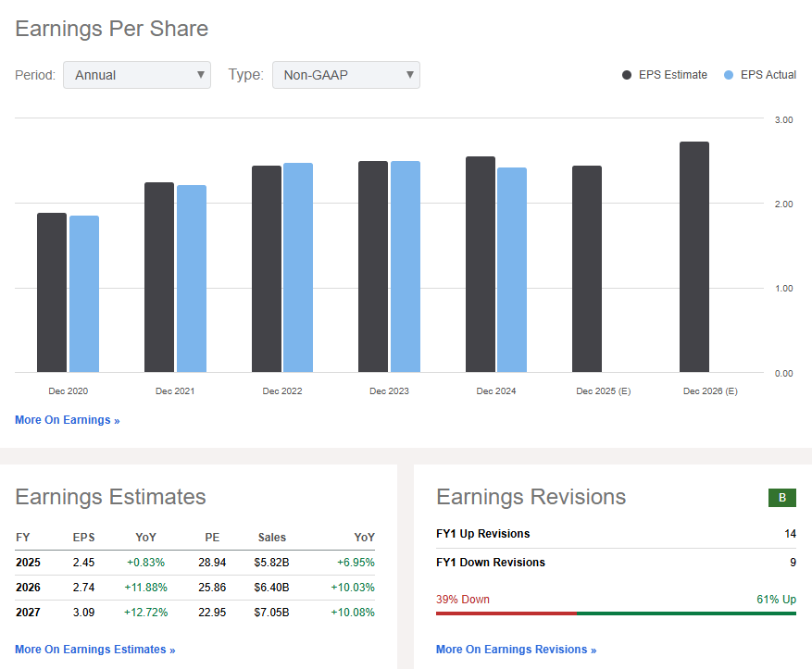Click the dark EPS Estimate legend dot
The width and height of the screenshot is (812, 669).
[x=627, y=75]
